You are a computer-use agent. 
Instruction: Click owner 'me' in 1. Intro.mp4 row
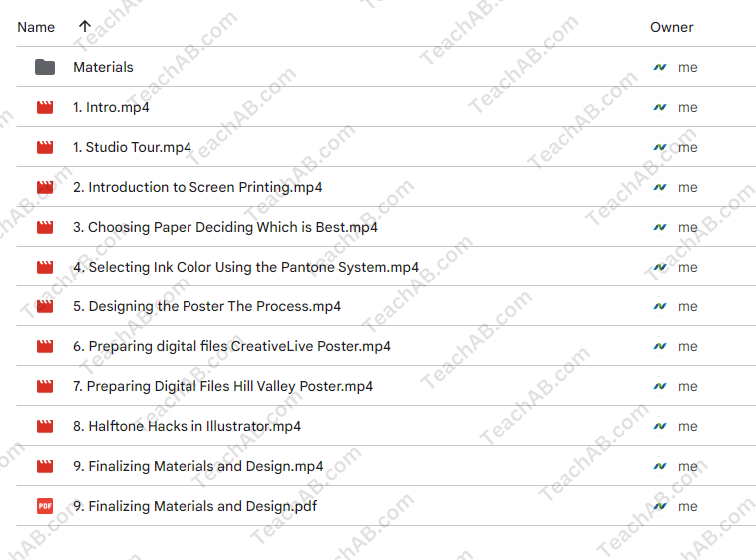687,108
